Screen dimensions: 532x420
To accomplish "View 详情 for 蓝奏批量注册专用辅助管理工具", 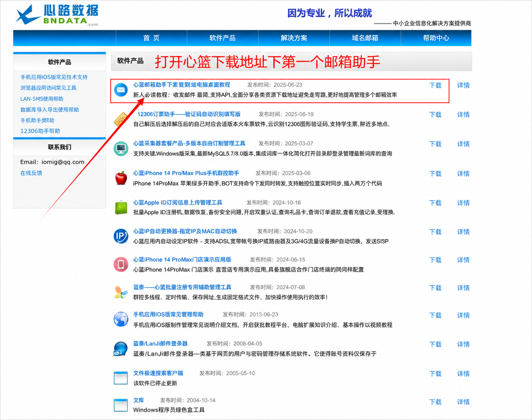I will click(x=463, y=288).
